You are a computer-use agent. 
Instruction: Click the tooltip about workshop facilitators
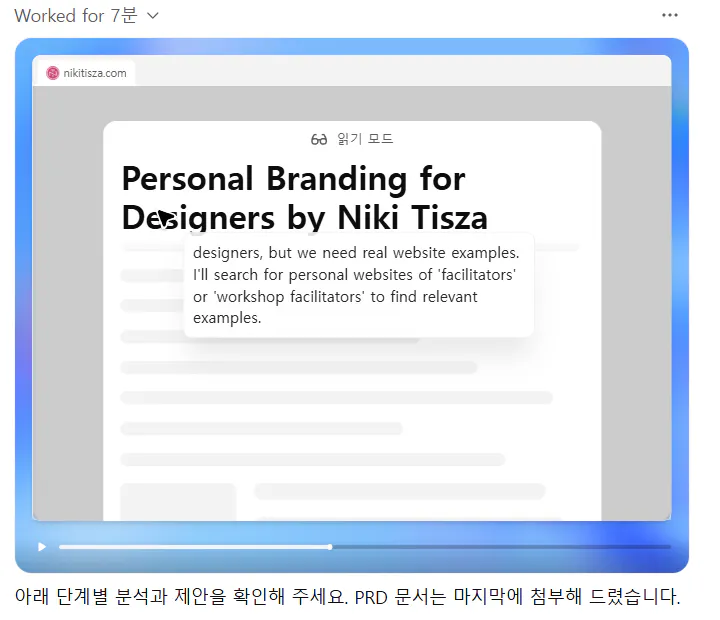click(359, 285)
